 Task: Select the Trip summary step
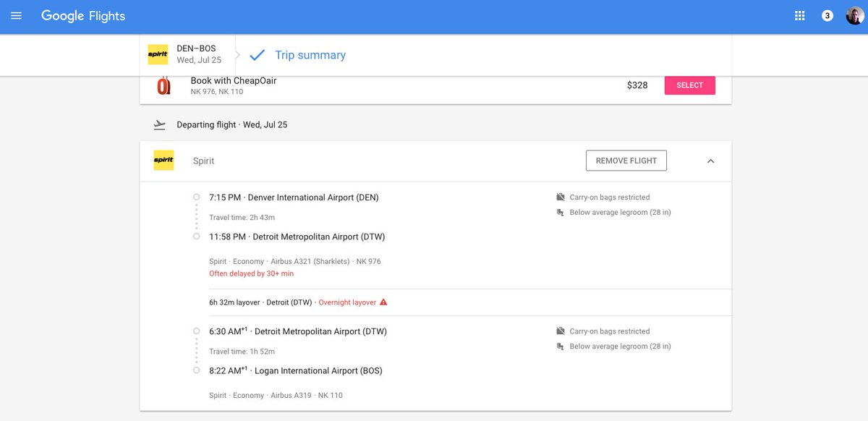(x=310, y=55)
